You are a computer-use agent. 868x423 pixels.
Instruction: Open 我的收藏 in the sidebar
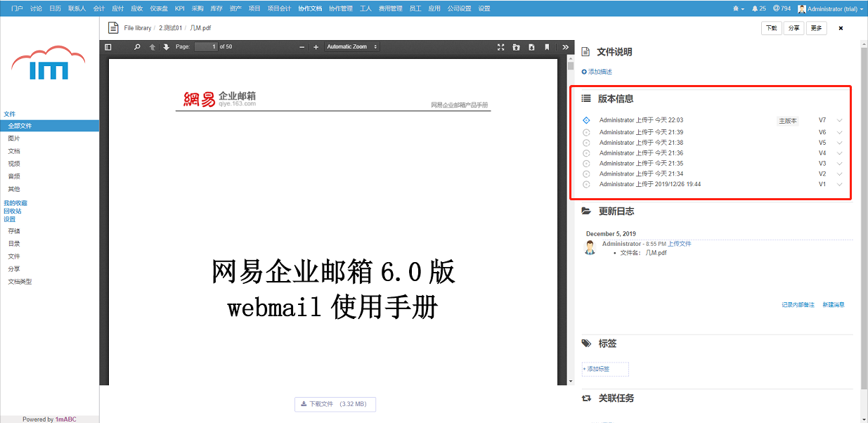pos(15,203)
